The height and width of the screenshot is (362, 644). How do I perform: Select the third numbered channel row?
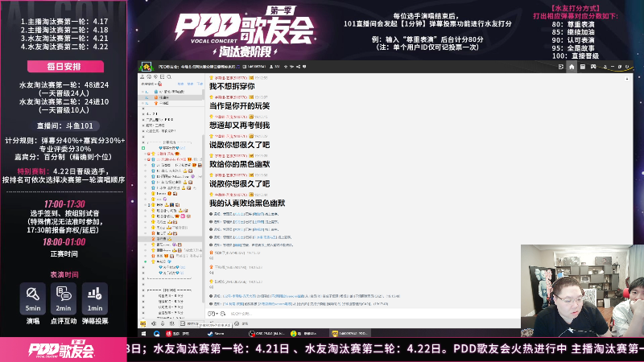[171, 104]
